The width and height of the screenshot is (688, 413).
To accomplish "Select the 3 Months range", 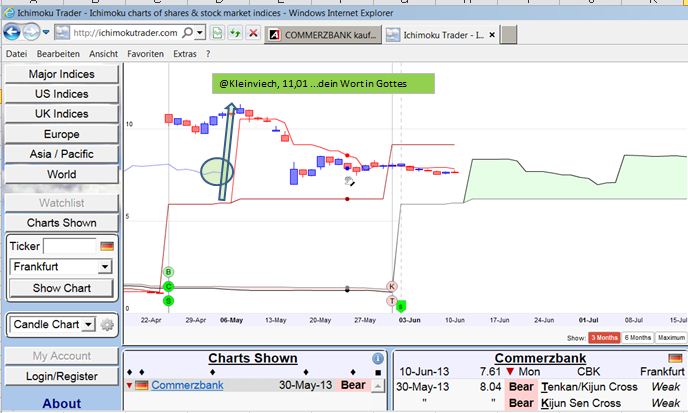I will (604, 338).
